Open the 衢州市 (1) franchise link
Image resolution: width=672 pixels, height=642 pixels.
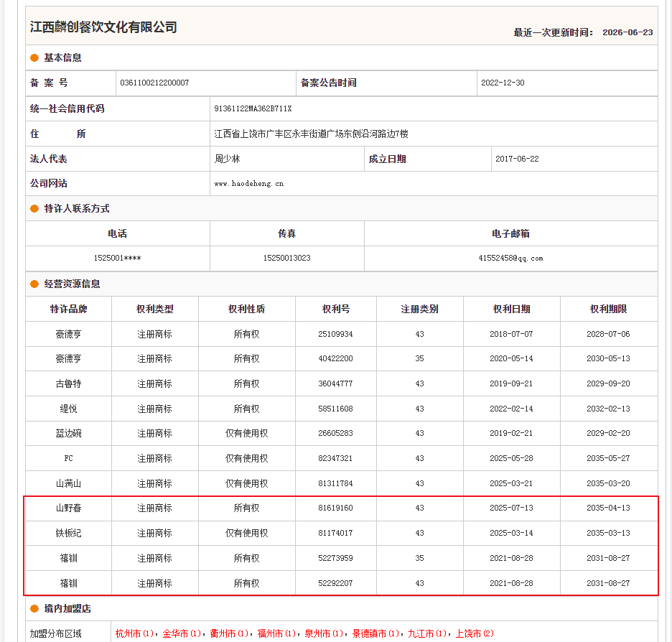[229, 633]
